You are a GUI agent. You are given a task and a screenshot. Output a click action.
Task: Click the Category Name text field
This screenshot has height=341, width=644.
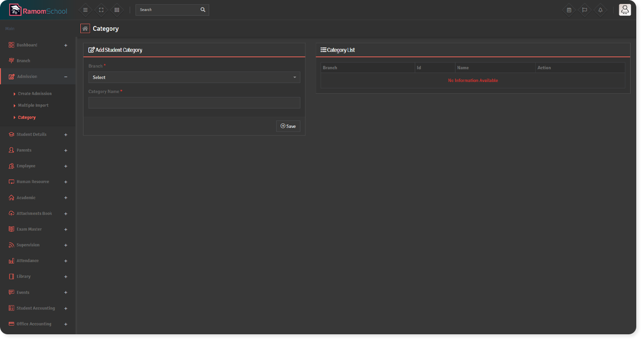(x=194, y=103)
